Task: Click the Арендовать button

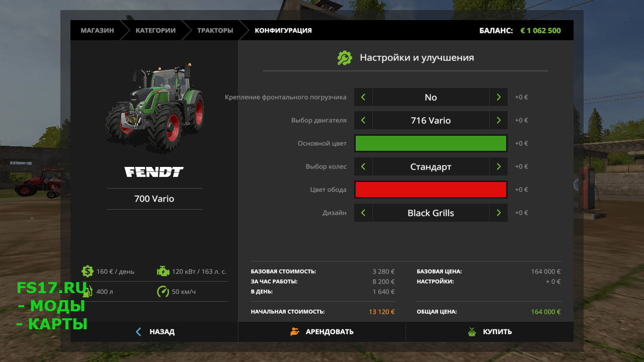Action: click(x=322, y=332)
